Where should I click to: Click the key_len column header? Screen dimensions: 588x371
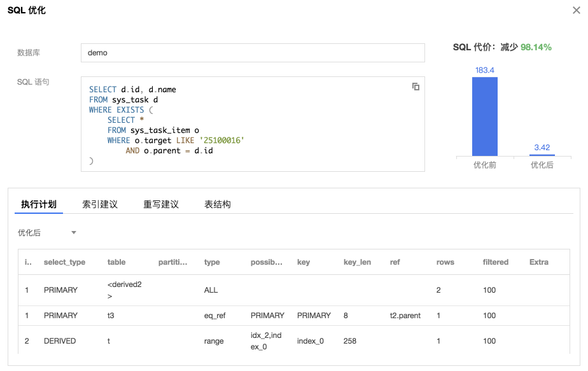pyautogui.click(x=357, y=262)
